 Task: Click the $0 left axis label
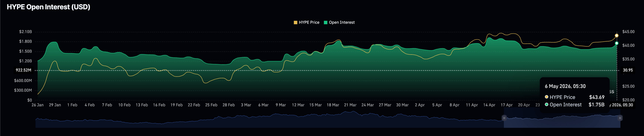[29, 100]
